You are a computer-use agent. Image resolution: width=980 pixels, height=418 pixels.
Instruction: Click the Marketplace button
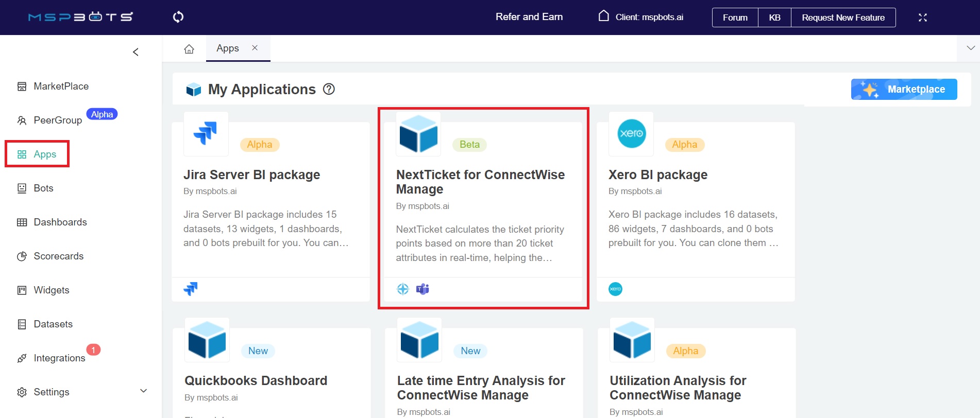point(904,90)
